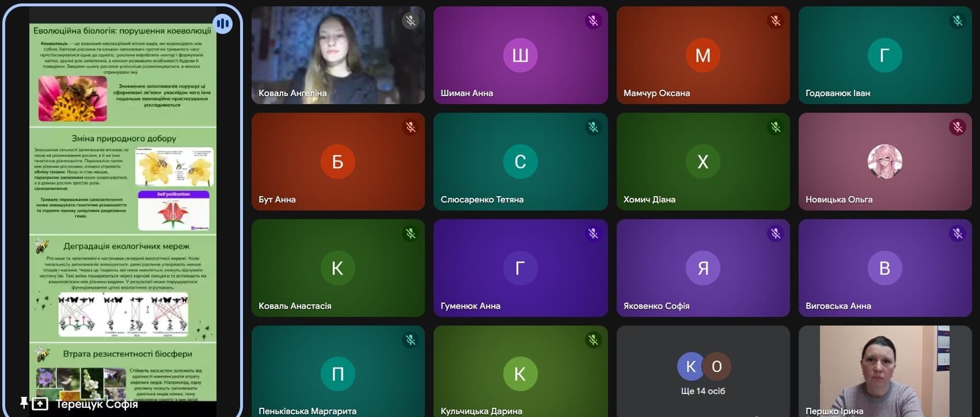Click the muted mic on Кульчицька Дарина's tile

point(593,340)
